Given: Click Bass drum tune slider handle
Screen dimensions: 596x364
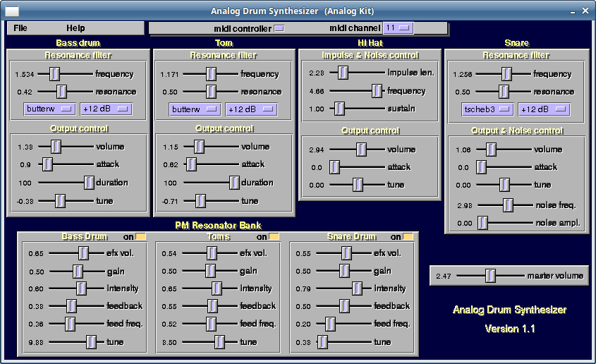Looking at the screenshot, I should point(60,201).
